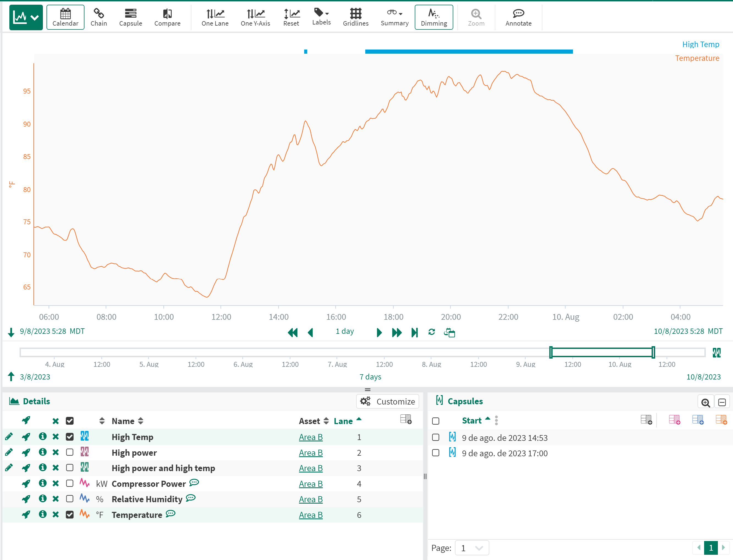Click the Annotate tool
The height and width of the screenshot is (560, 733).
(518, 17)
